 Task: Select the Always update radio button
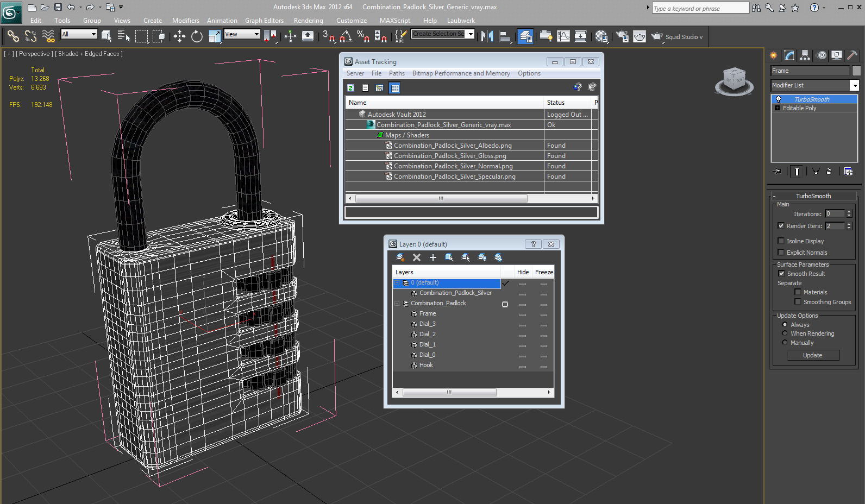pos(785,325)
